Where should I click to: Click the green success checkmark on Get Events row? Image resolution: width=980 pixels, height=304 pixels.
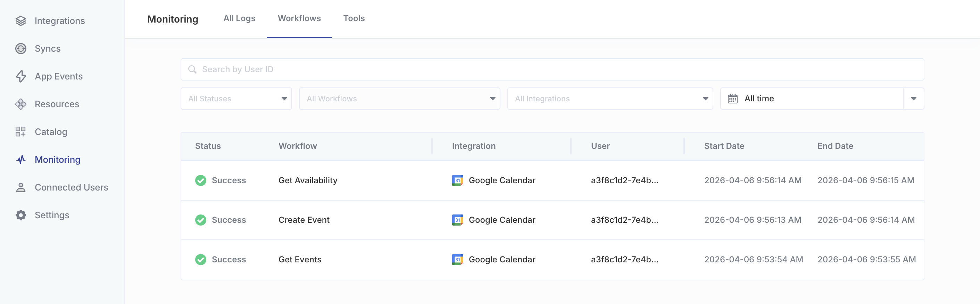click(200, 260)
